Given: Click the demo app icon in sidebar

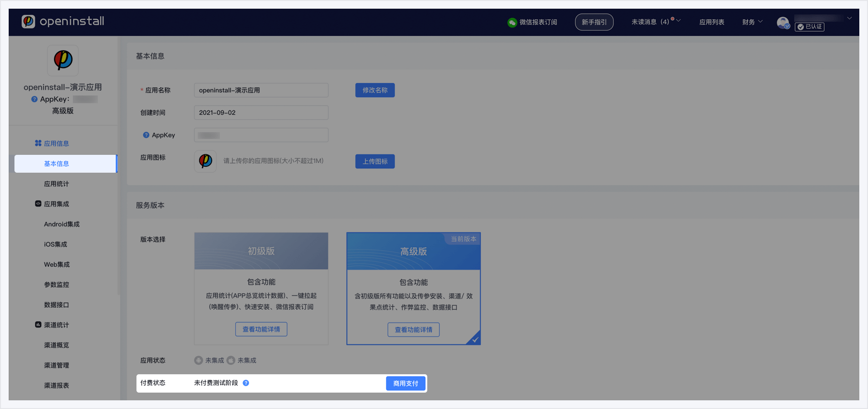Looking at the screenshot, I should (63, 60).
